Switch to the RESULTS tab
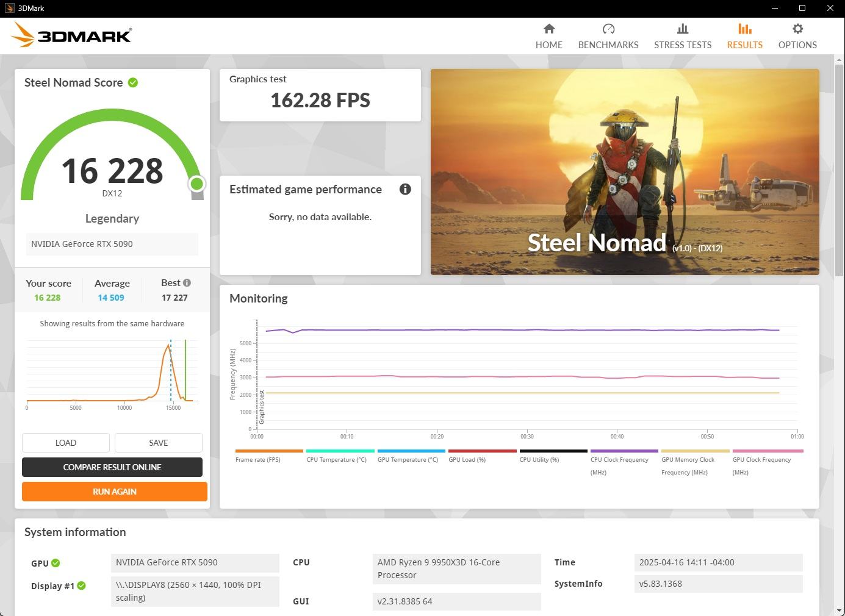Image resolution: width=845 pixels, height=616 pixels. point(744,36)
